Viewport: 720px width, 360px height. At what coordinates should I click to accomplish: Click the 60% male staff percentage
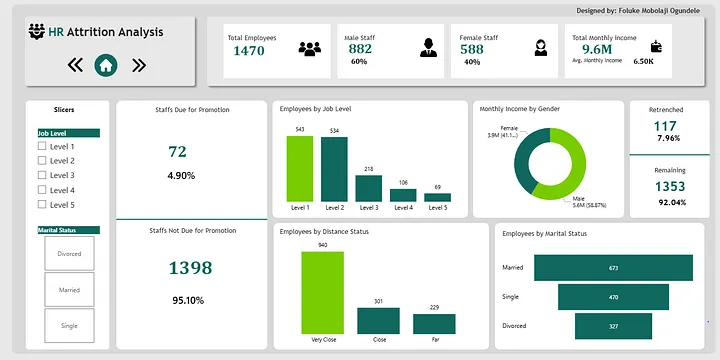point(359,62)
